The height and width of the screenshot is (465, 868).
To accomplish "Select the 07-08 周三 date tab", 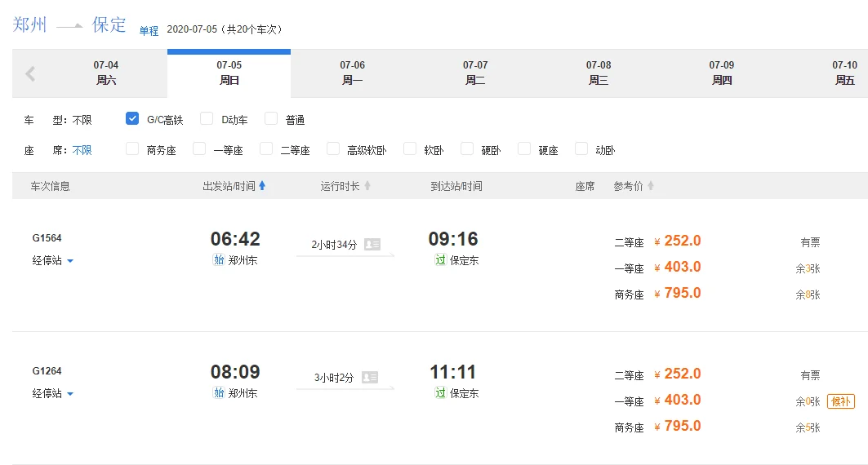I will (598, 73).
